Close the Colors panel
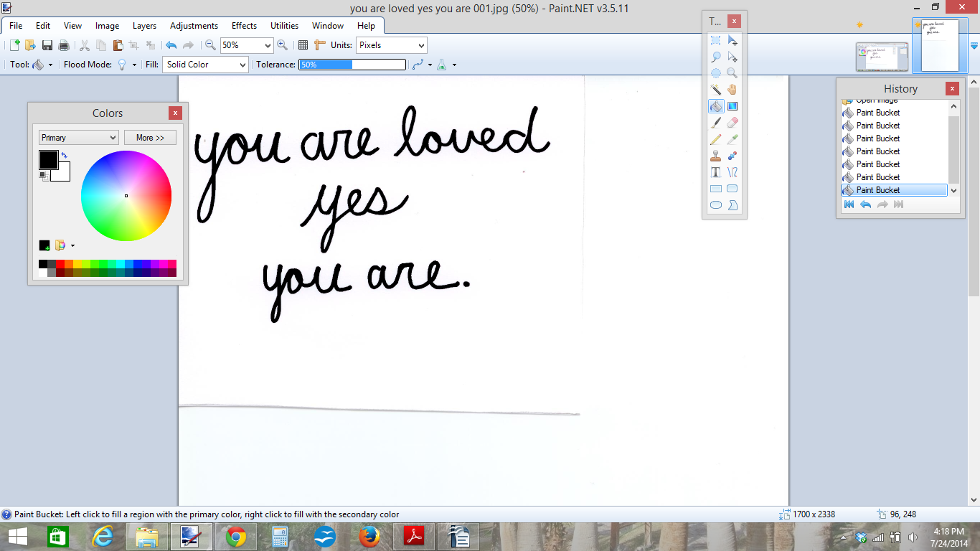Viewport: 980px width, 551px height. click(175, 113)
